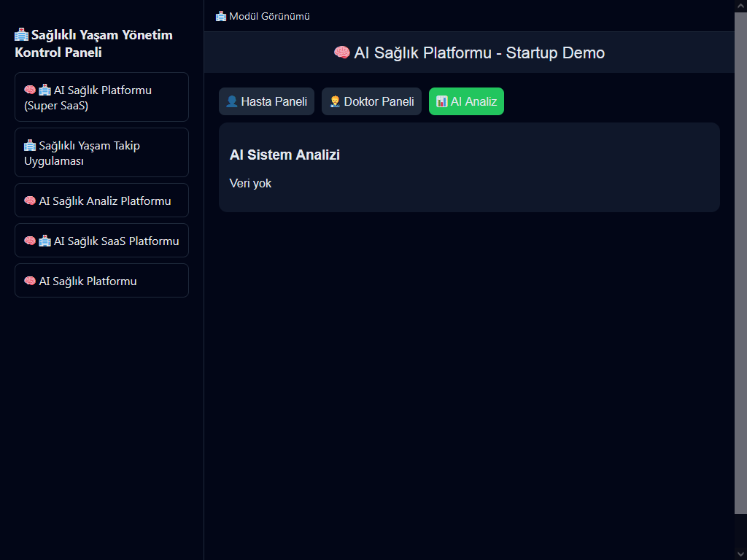Click the scrollbar up arrow
This screenshot has height=560, width=747.
(x=740, y=6)
